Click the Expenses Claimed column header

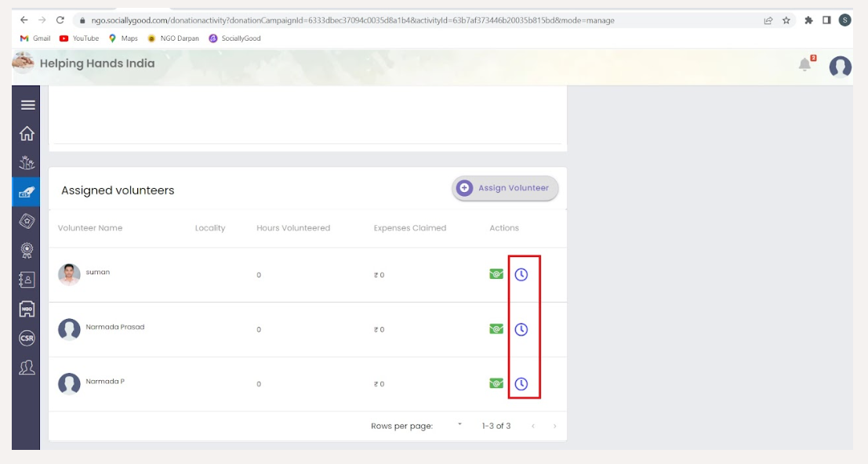[409, 228]
